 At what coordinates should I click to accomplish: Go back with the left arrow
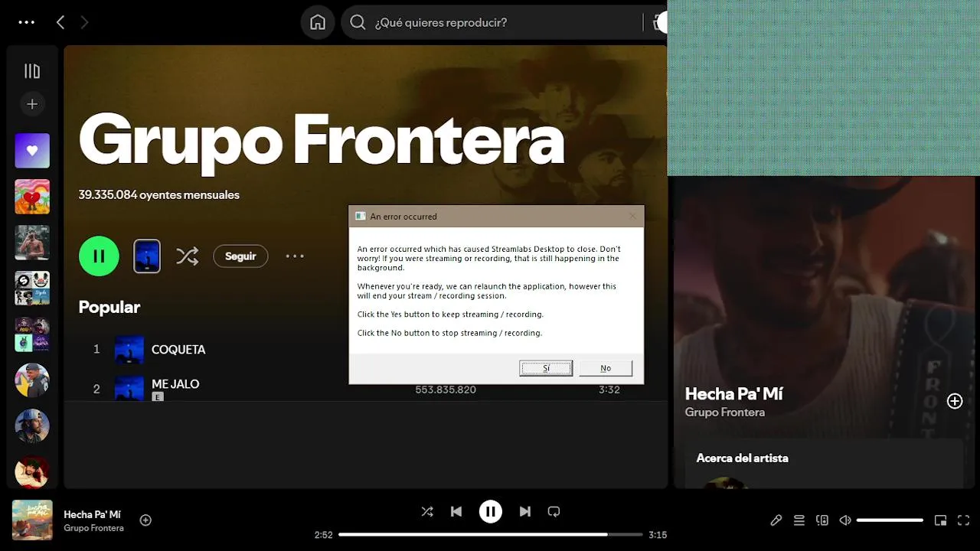(60, 22)
